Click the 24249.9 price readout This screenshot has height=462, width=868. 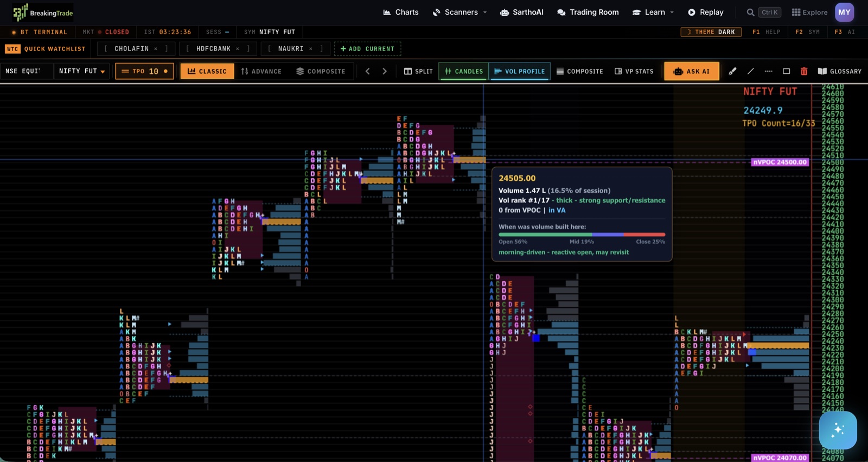[763, 110]
